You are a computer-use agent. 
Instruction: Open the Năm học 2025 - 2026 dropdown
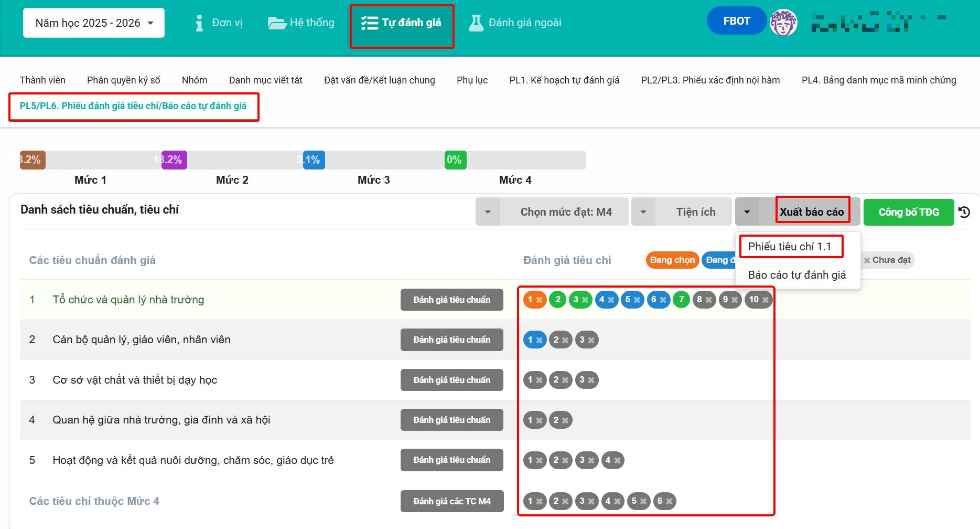94,23
